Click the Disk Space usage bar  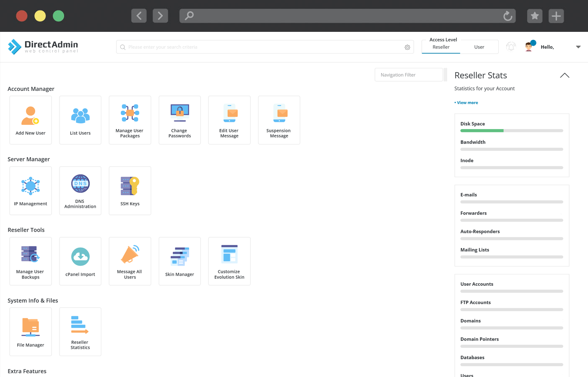pos(512,131)
